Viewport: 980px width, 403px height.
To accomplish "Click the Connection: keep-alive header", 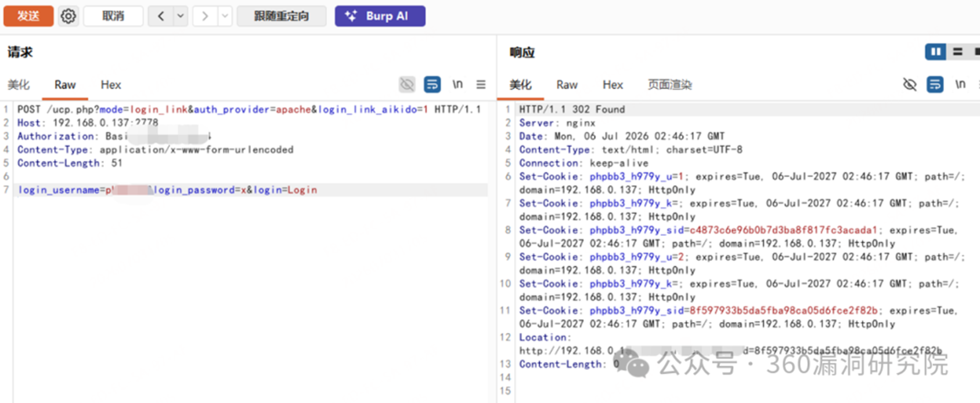I will click(x=583, y=163).
